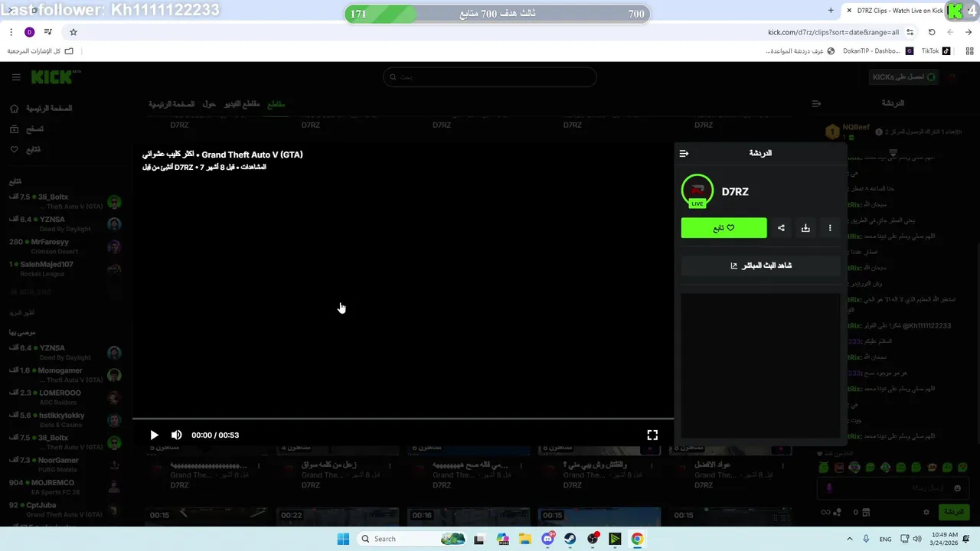Open the sidebar browse link
Viewport: 980px width, 551px height.
[x=28, y=129]
